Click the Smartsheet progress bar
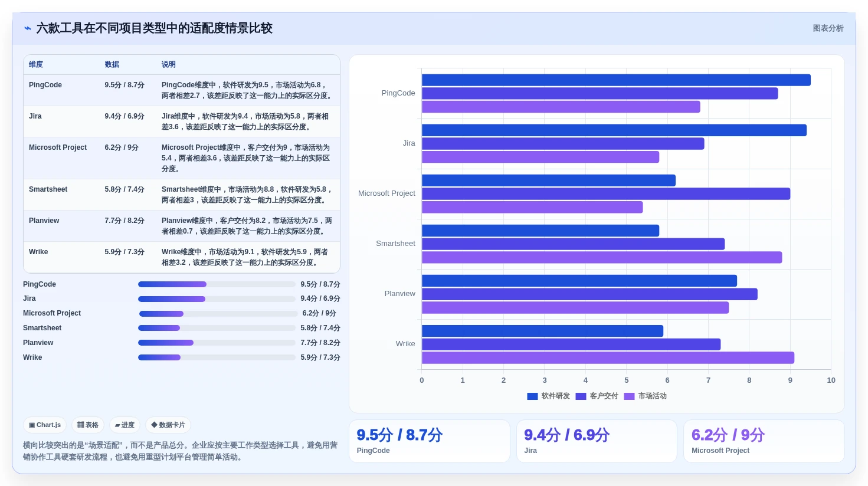Screen dimensions: 868x486 click(x=217, y=328)
